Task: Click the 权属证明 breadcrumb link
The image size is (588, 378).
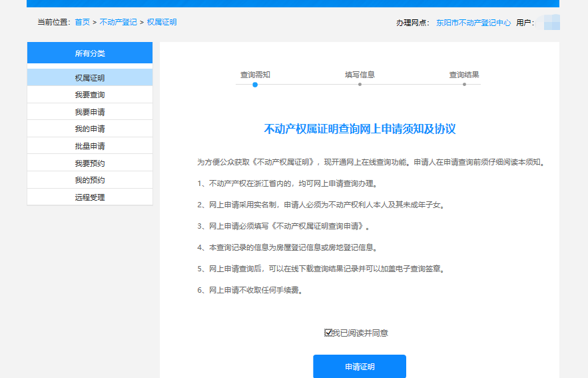Action: click(162, 22)
